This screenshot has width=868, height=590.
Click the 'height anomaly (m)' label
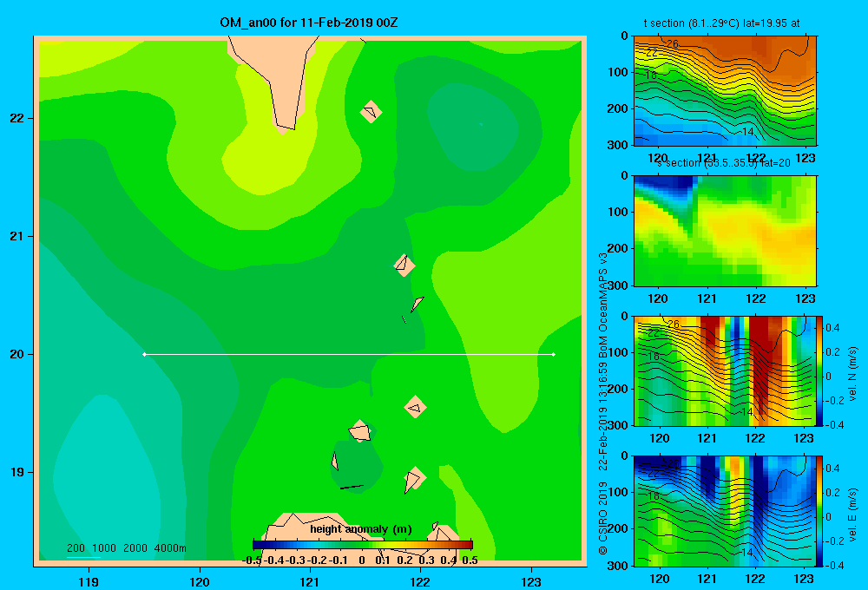[x=361, y=529]
